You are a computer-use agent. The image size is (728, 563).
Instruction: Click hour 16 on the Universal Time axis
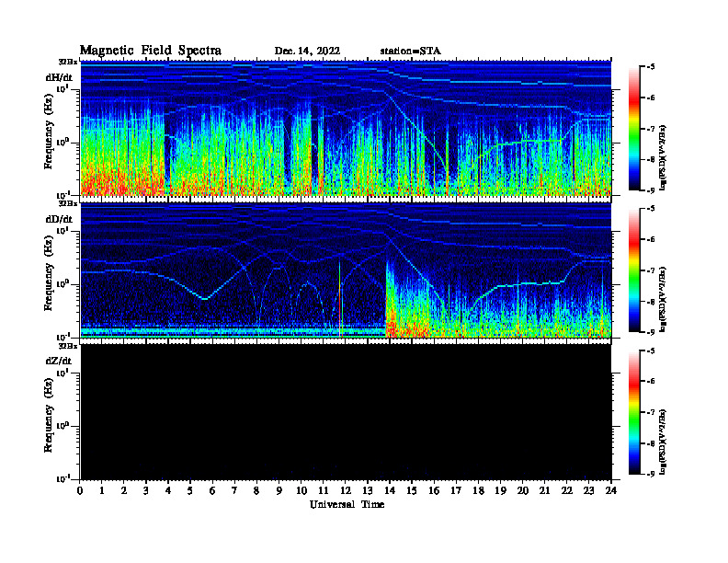coord(434,490)
